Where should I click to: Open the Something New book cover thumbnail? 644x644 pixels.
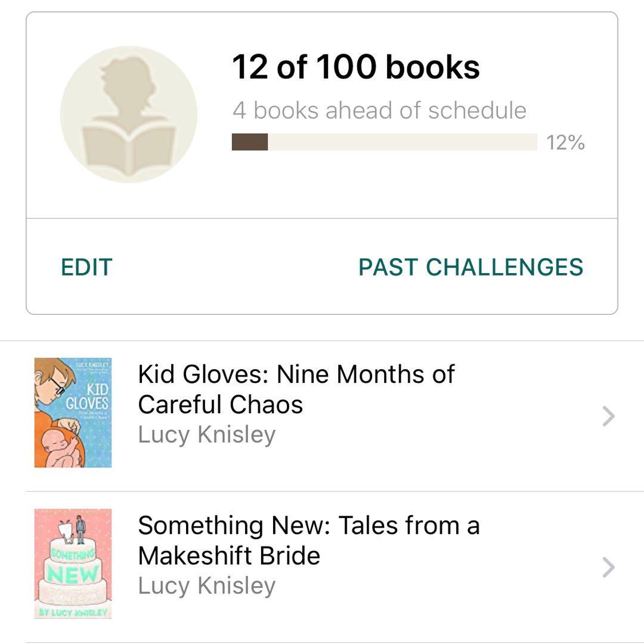tap(73, 563)
